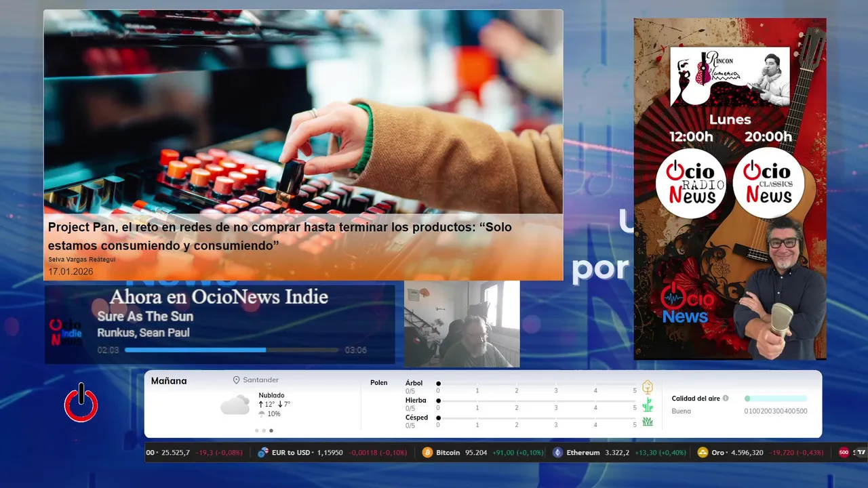The width and height of the screenshot is (868, 488).
Task: Click the Bitcoin price 95.204
Action: click(x=476, y=453)
